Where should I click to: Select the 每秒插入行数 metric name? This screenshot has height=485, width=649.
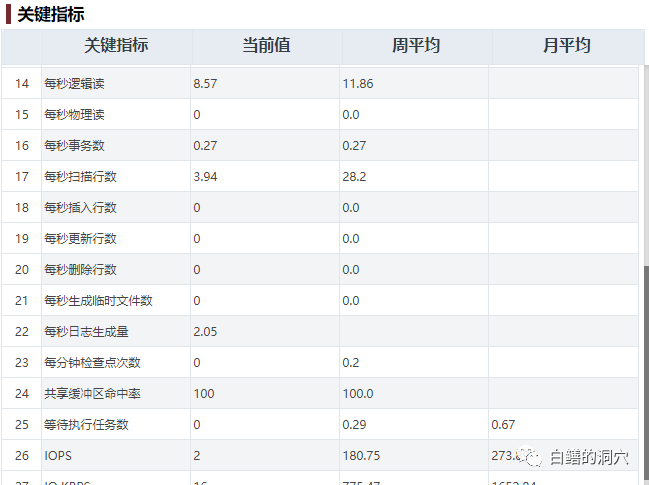80,208
